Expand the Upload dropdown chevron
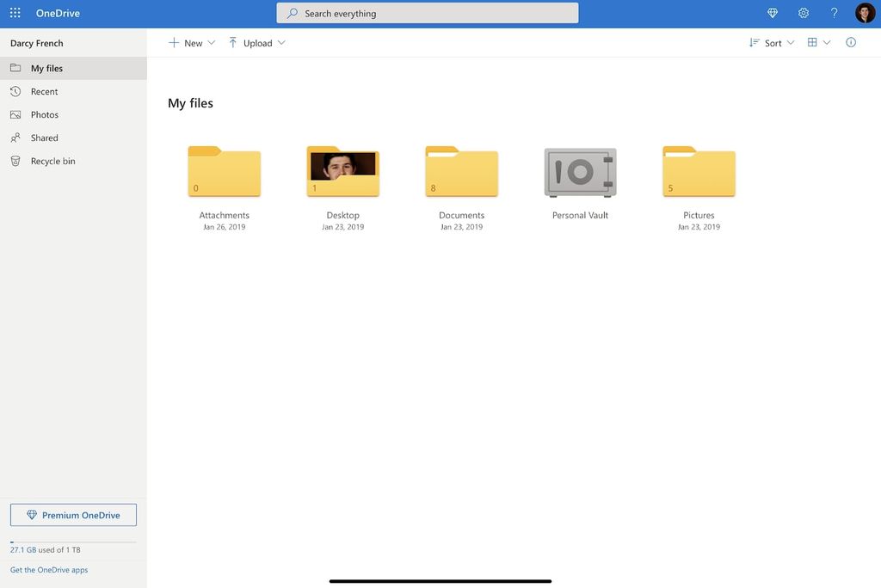This screenshot has height=588, width=881. [281, 41]
